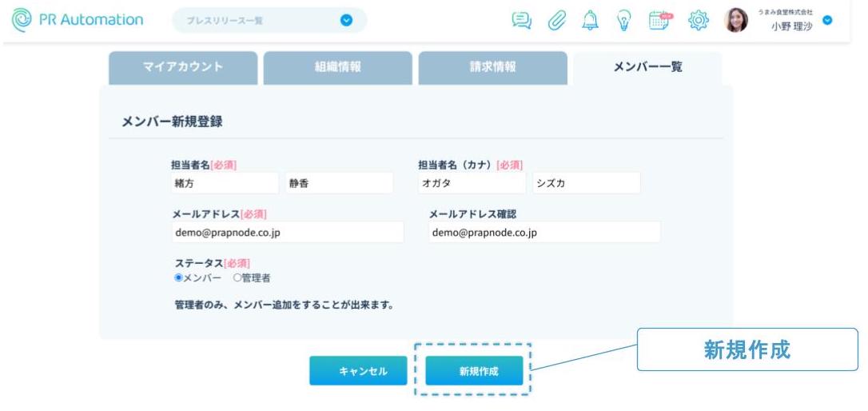Click the paperclip attachments icon

(x=556, y=21)
